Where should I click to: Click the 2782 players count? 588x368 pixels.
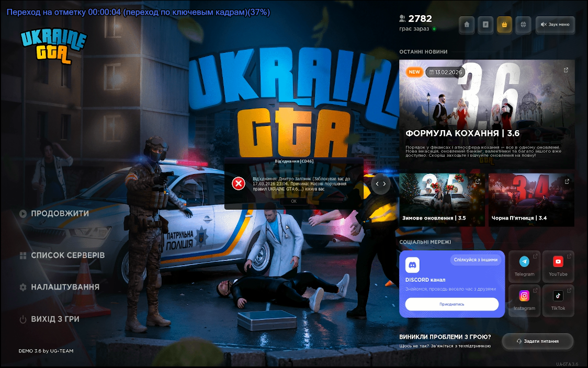(x=420, y=19)
